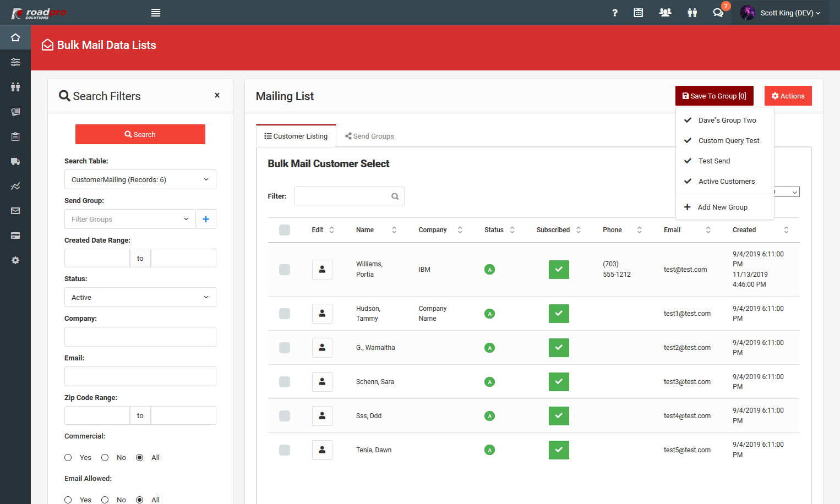Open the Status Active dropdown

pyautogui.click(x=140, y=297)
